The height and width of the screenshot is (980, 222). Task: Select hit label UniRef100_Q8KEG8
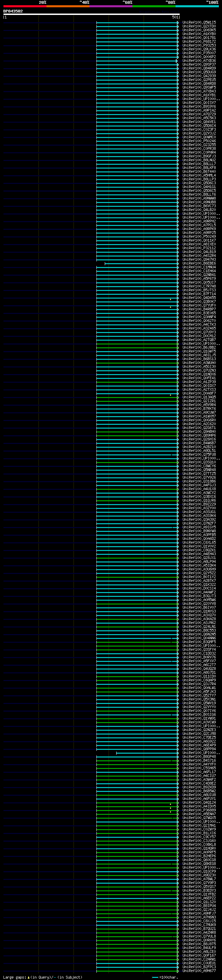tap(199, 864)
